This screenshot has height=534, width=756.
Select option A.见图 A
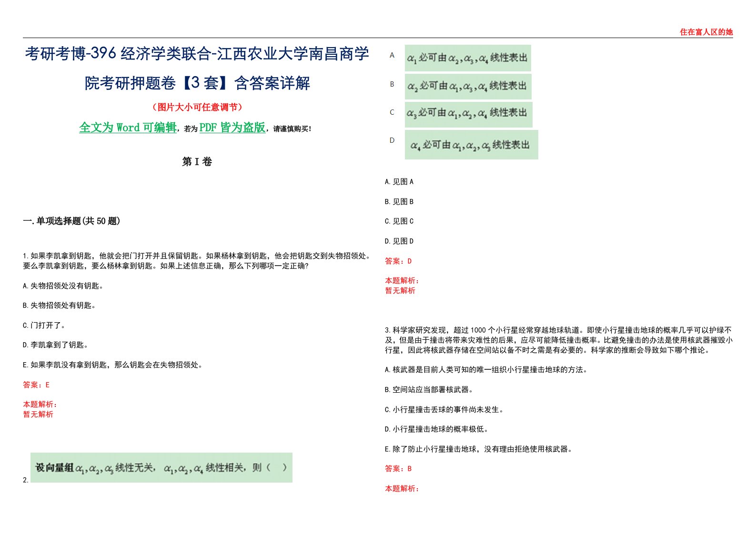399,182
